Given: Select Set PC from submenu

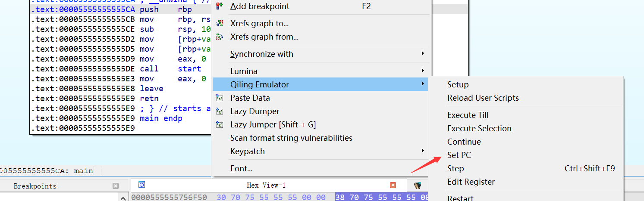Looking at the screenshot, I should pos(459,155).
